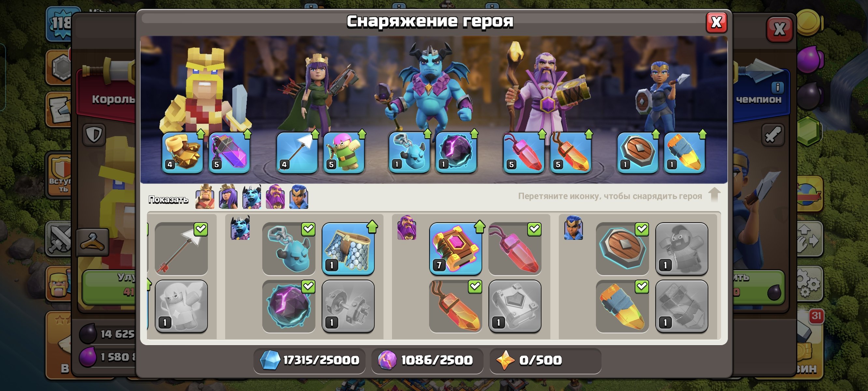Filter equipment by Barbarian King portrait

(205, 196)
